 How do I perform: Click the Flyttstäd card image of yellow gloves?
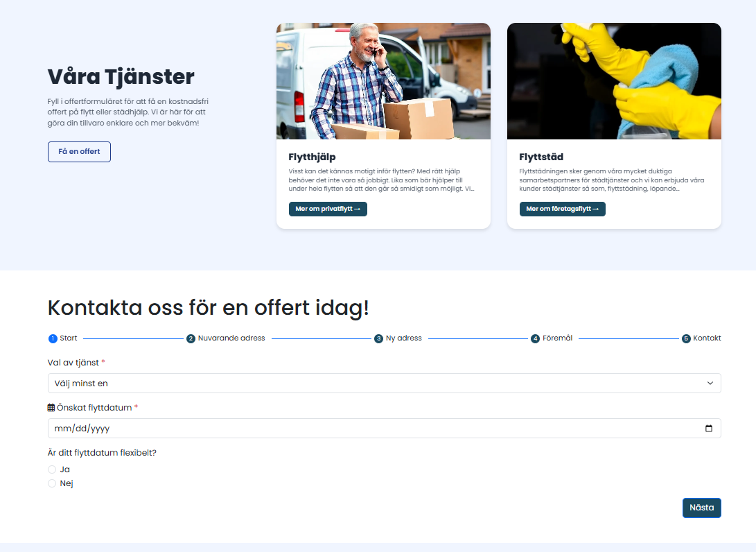(x=614, y=81)
